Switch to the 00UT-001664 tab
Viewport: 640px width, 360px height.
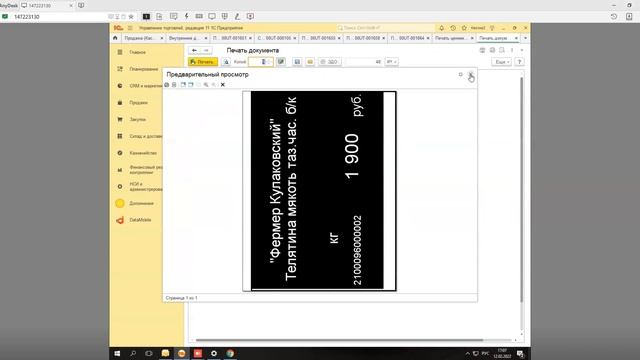[x=409, y=38]
